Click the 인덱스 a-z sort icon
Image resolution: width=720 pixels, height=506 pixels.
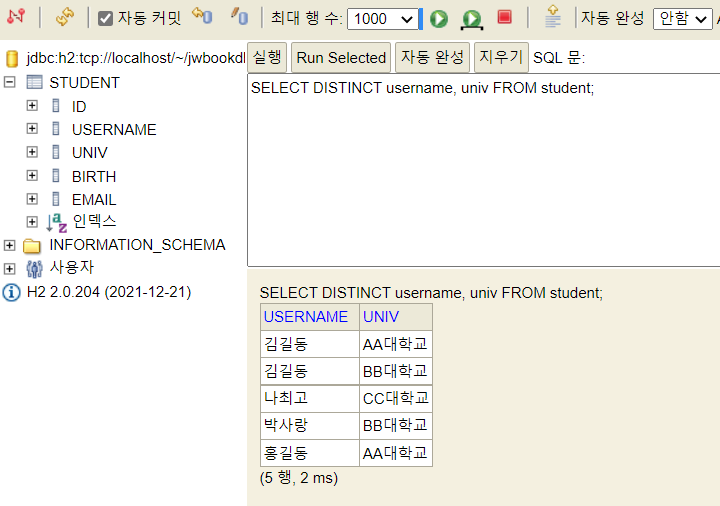coord(57,223)
